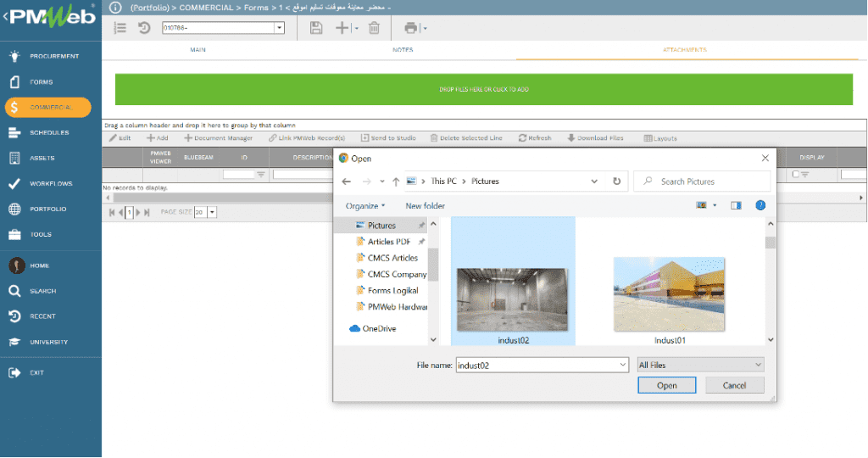Click Add in the attachments toolbar
This screenshot has height=458, width=868.
pos(157,138)
